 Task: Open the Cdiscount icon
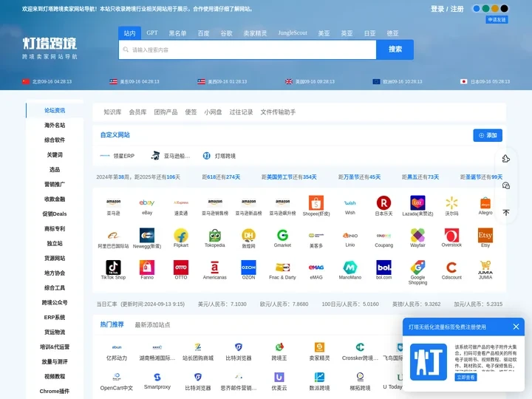pyautogui.click(x=451, y=267)
